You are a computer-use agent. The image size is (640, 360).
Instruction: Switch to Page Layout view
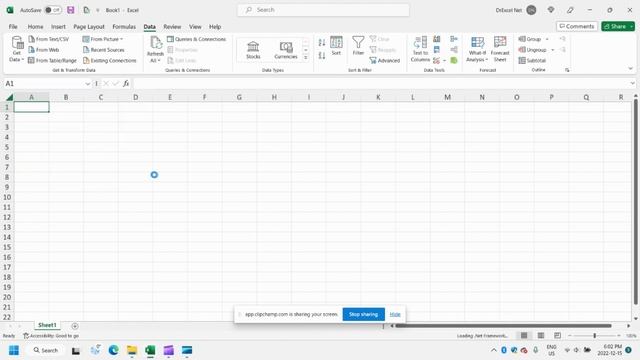coord(540,336)
